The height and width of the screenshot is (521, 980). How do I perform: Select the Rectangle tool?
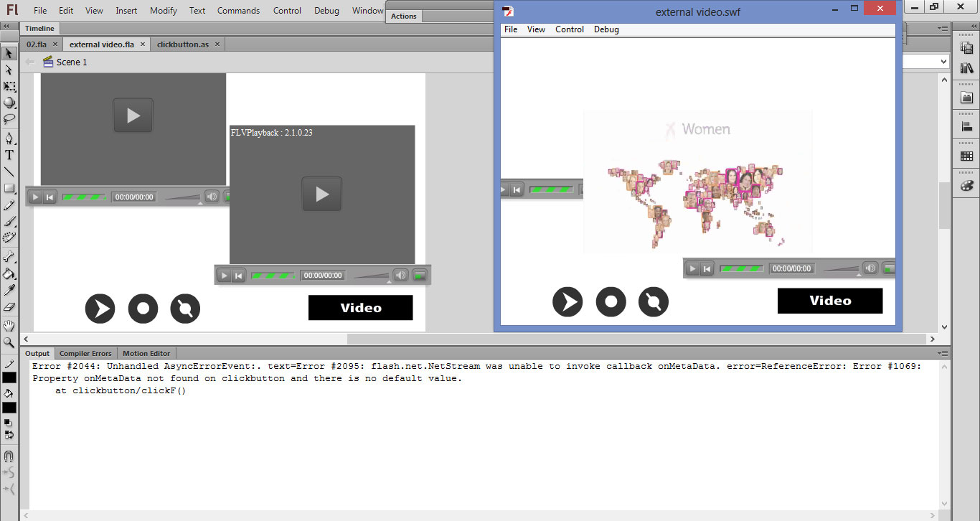9,188
